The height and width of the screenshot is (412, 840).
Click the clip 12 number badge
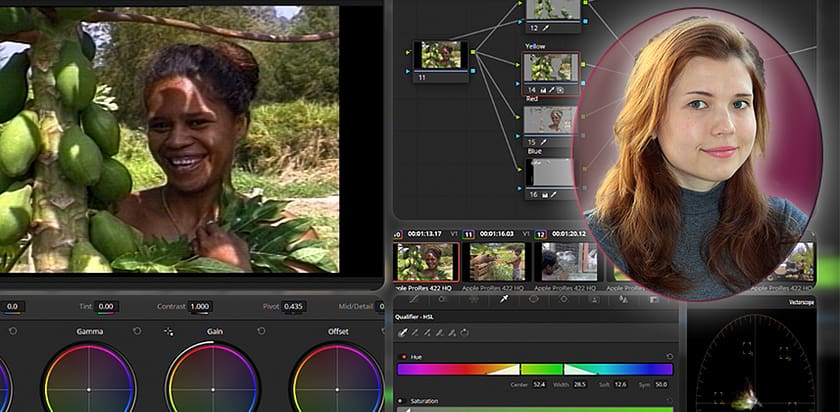(x=541, y=234)
